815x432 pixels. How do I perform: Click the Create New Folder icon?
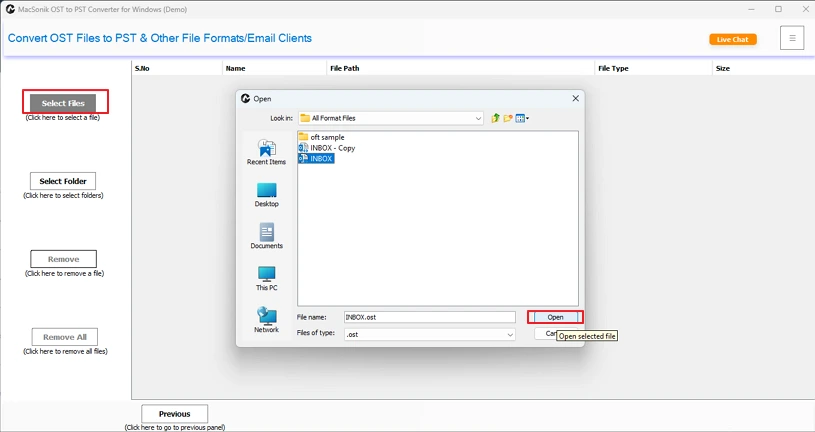[x=508, y=118]
